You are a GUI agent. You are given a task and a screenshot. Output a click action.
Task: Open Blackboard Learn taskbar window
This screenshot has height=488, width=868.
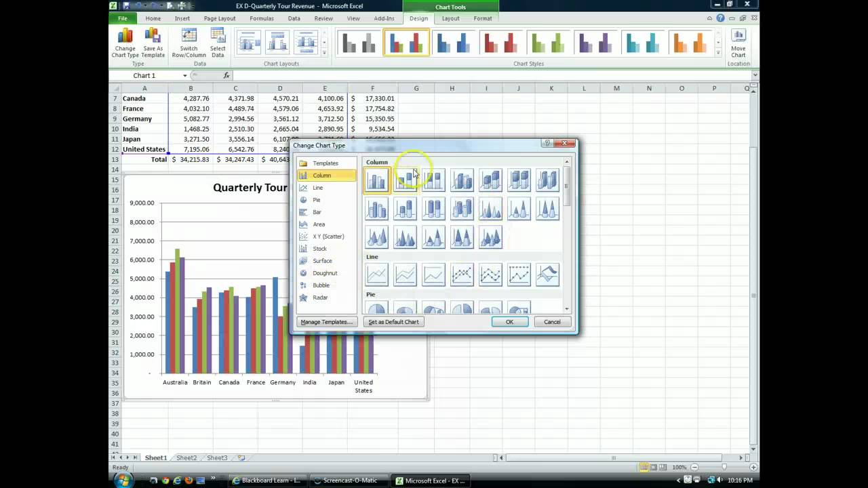pos(268,481)
